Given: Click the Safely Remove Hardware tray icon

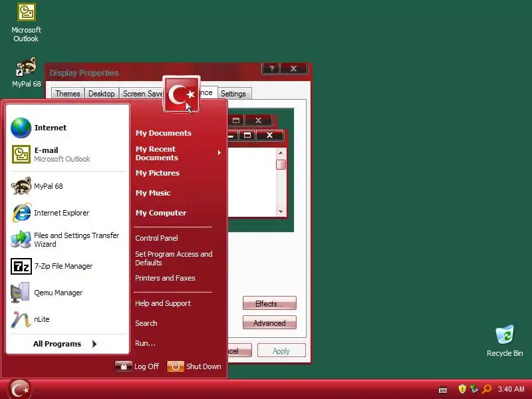Looking at the screenshot, I should click(474, 389).
